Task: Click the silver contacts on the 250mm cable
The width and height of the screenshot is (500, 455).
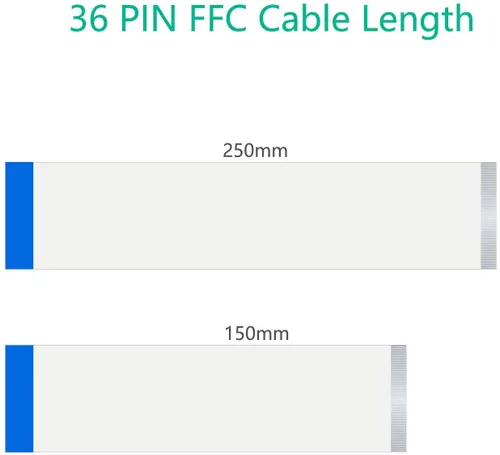Action: pos(489,216)
